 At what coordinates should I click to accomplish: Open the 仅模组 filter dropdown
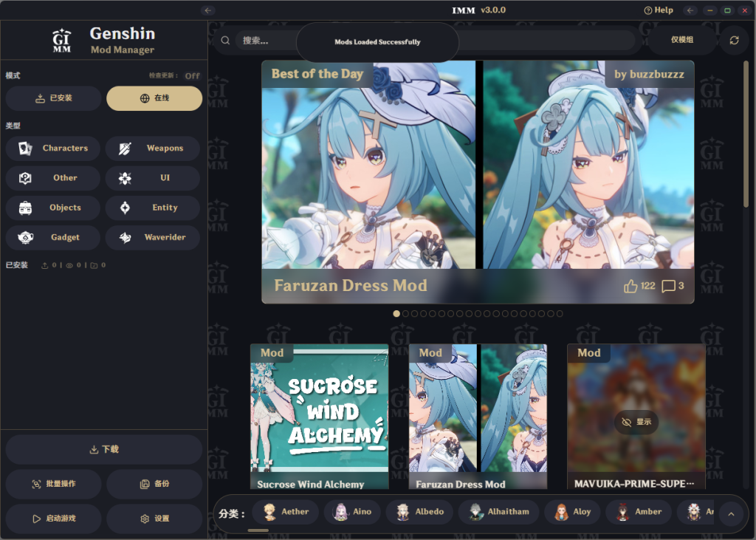tap(681, 41)
